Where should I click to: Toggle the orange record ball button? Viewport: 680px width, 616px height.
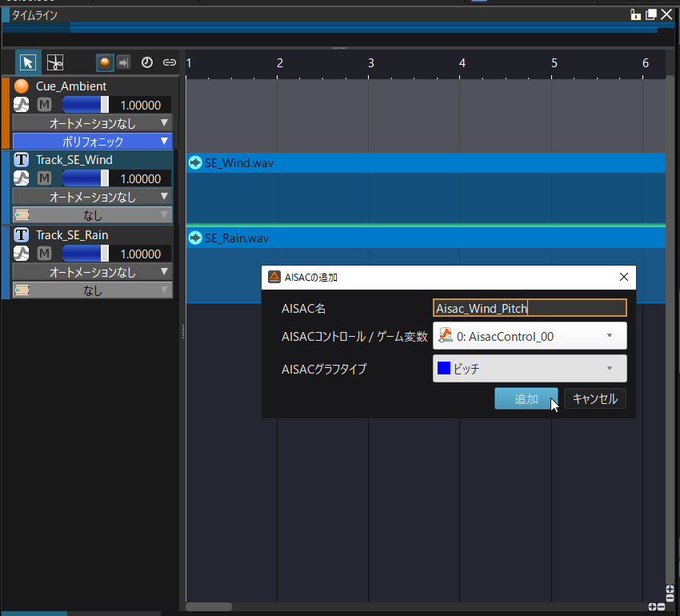(x=105, y=62)
